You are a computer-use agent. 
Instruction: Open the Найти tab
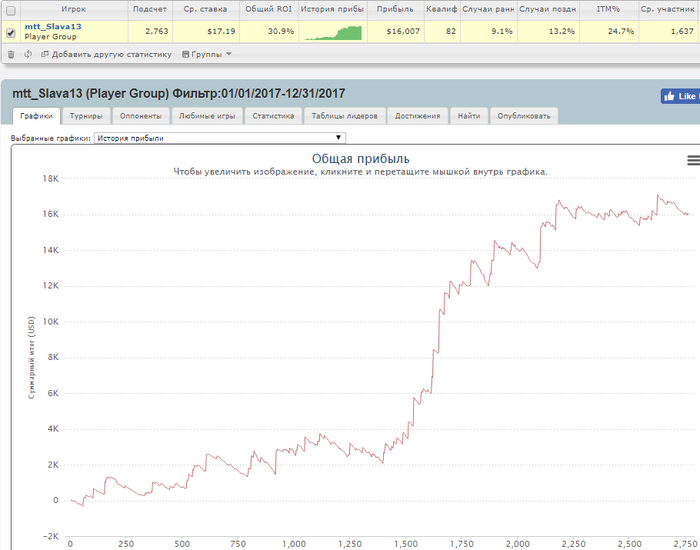[469, 116]
